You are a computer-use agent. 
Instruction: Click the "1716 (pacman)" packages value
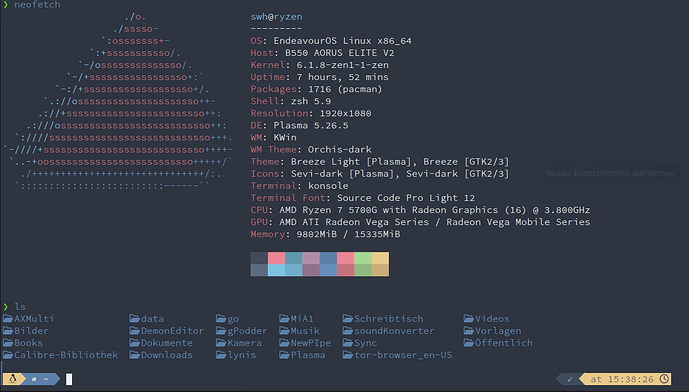click(345, 89)
